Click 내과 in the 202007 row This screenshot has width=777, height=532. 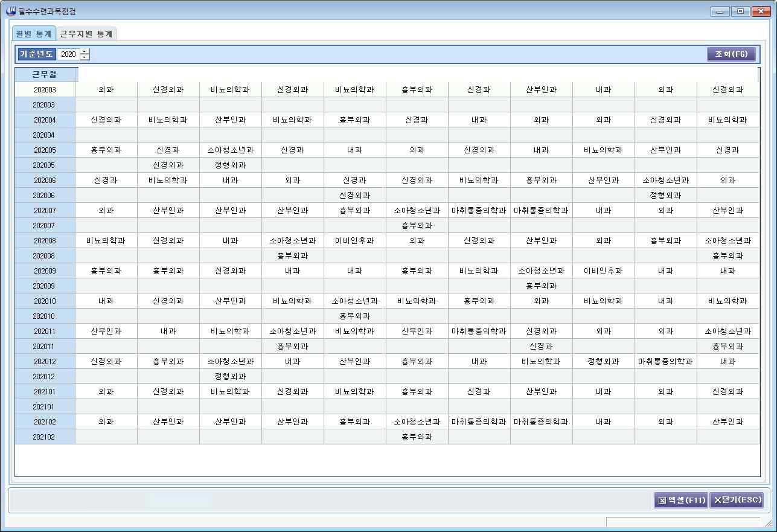pyautogui.click(x=603, y=210)
